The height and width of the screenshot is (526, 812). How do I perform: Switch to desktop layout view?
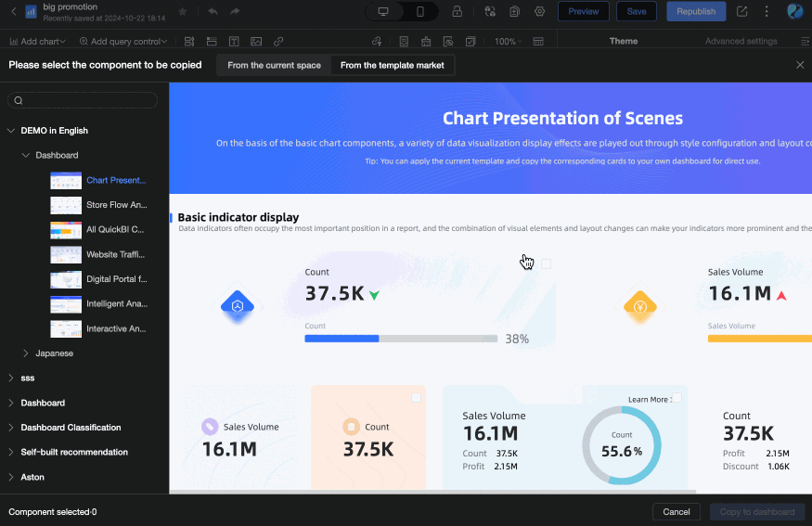tap(384, 11)
